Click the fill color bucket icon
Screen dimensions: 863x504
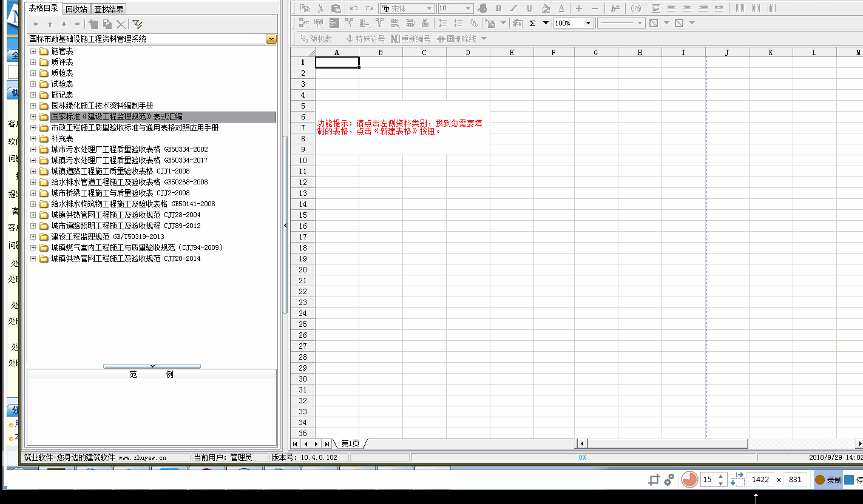(x=545, y=8)
